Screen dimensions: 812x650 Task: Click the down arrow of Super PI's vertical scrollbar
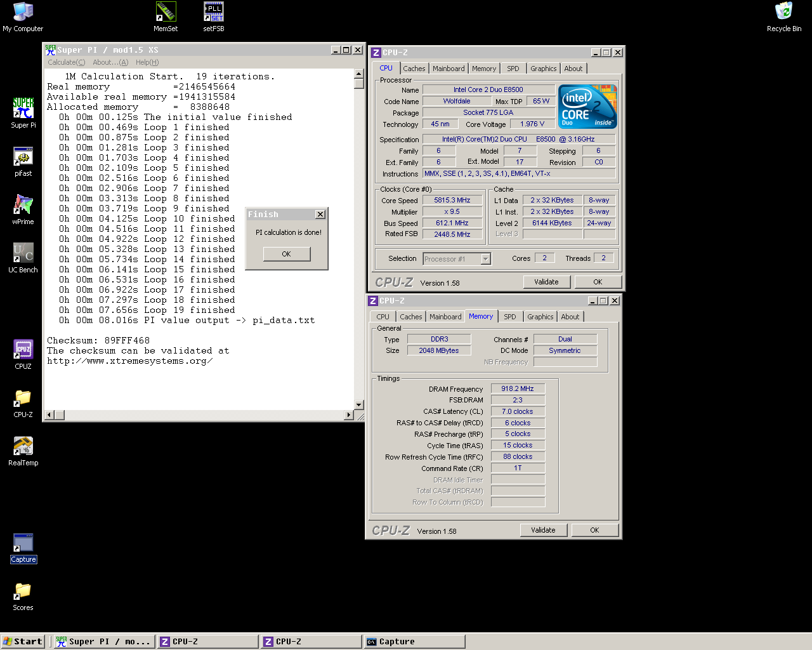[x=359, y=405]
